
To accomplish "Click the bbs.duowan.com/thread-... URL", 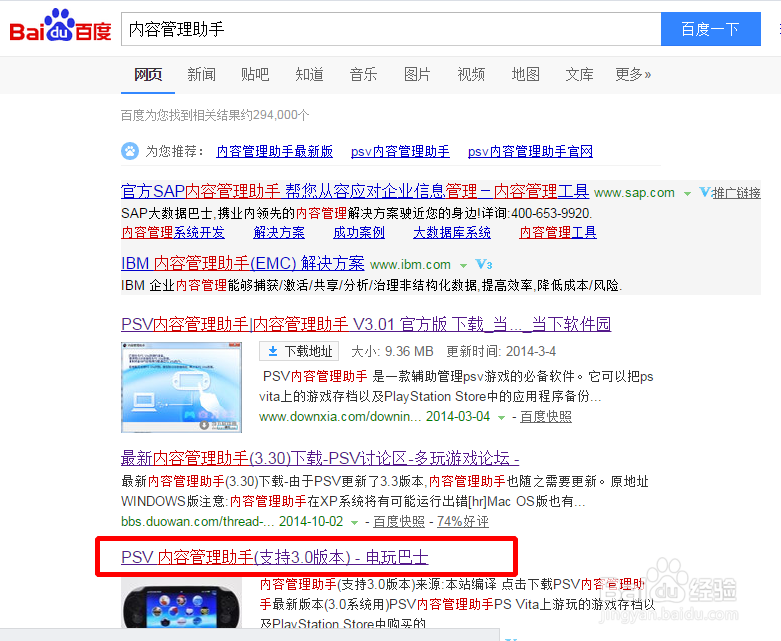I will (198, 522).
